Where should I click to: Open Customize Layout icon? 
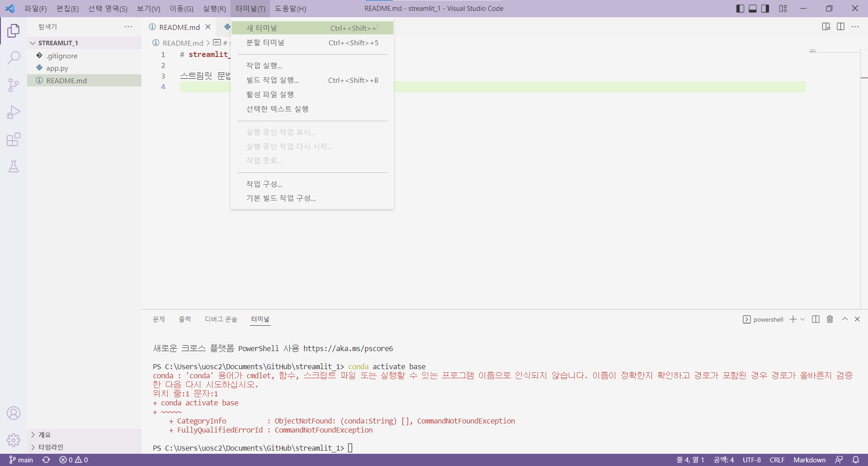[783, 9]
